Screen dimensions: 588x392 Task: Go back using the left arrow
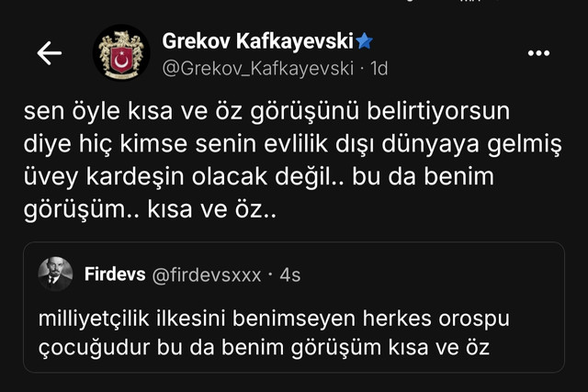[x=49, y=53]
